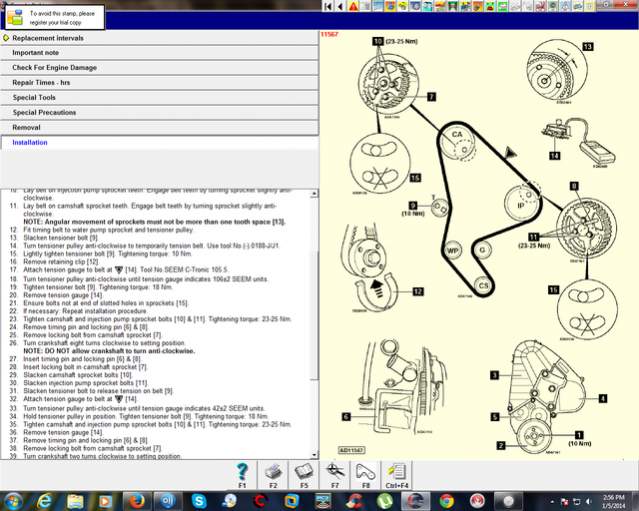Click step 16 'Remove retaining clip [12]'
The image size is (639, 511).
pyautogui.click(x=61, y=262)
